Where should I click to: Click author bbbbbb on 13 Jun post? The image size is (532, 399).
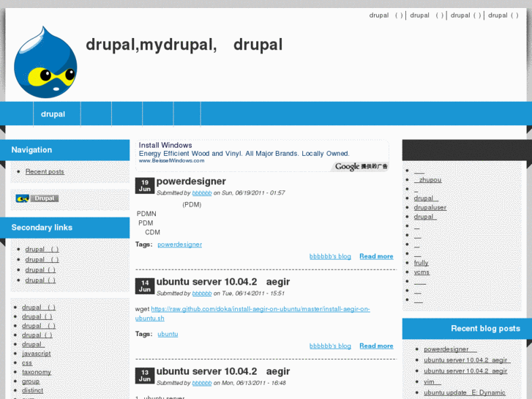click(x=202, y=383)
